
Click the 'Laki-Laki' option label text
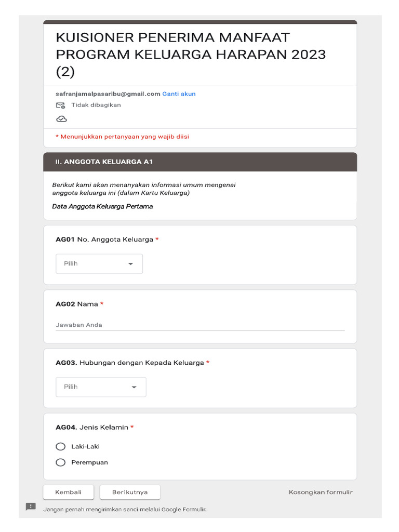coord(85,446)
